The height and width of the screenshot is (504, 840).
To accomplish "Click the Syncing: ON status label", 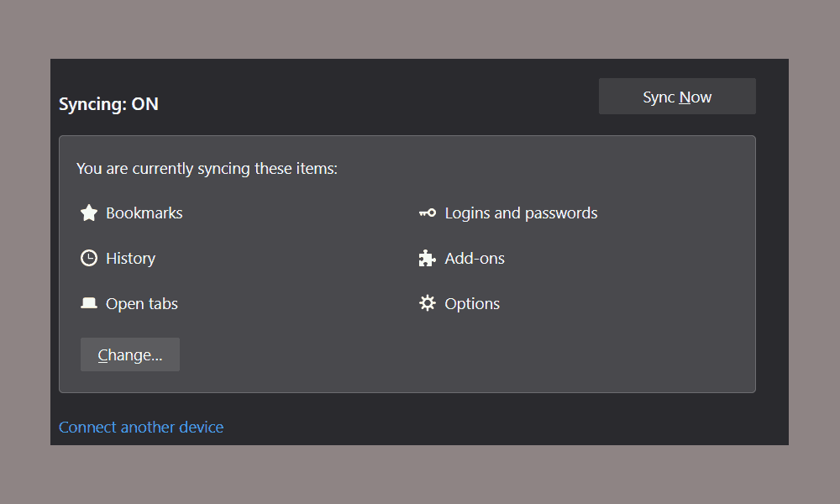I will (x=108, y=103).
